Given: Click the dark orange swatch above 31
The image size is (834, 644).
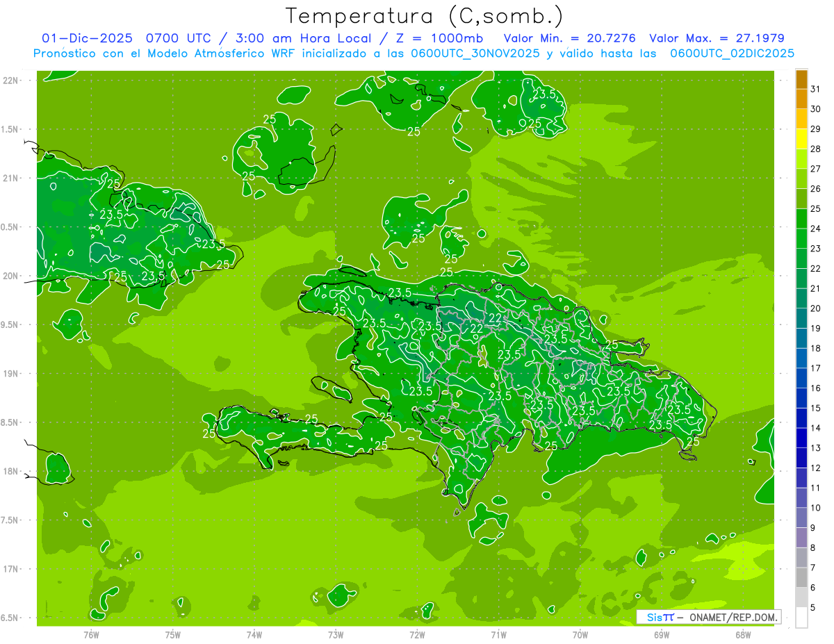Looking at the screenshot, I should (x=801, y=79).
